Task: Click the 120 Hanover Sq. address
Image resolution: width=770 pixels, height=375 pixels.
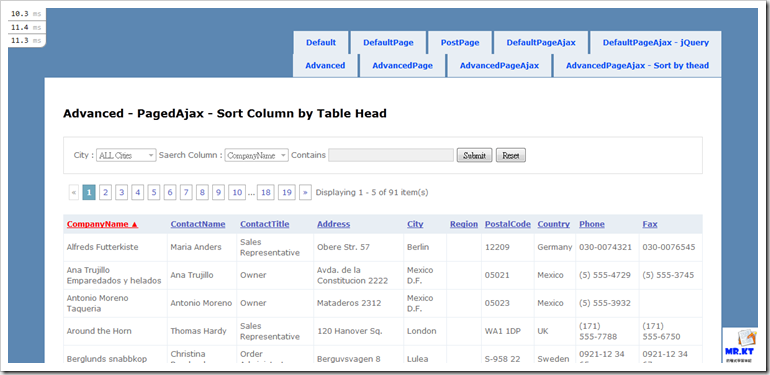Action: coord(350,331)
